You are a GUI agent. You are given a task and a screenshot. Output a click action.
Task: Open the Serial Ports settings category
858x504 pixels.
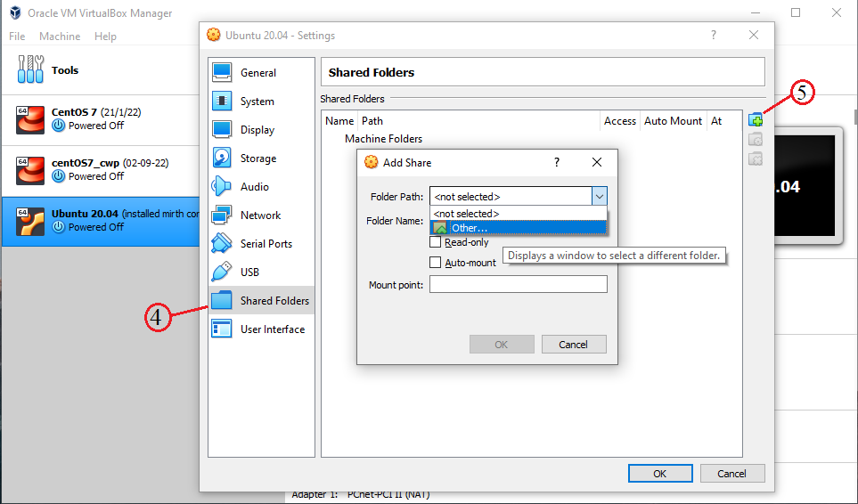click(262, 243)
